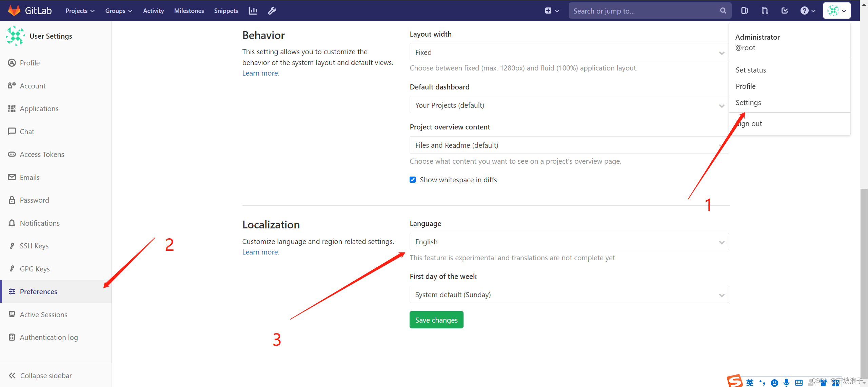Viewport: 868px width, 387px height.
Task: Open the Access Tokens sidebar section
Action: [x=42, y=154]
